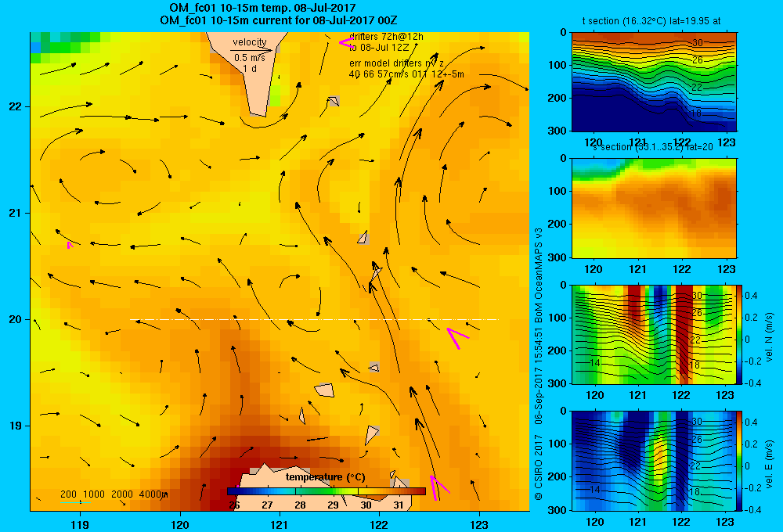This screenshot has width=783, height=532.
Task: Click the vertical colorbar beside 'vel. N (m/s)'
Action: [x=740, y=334]
